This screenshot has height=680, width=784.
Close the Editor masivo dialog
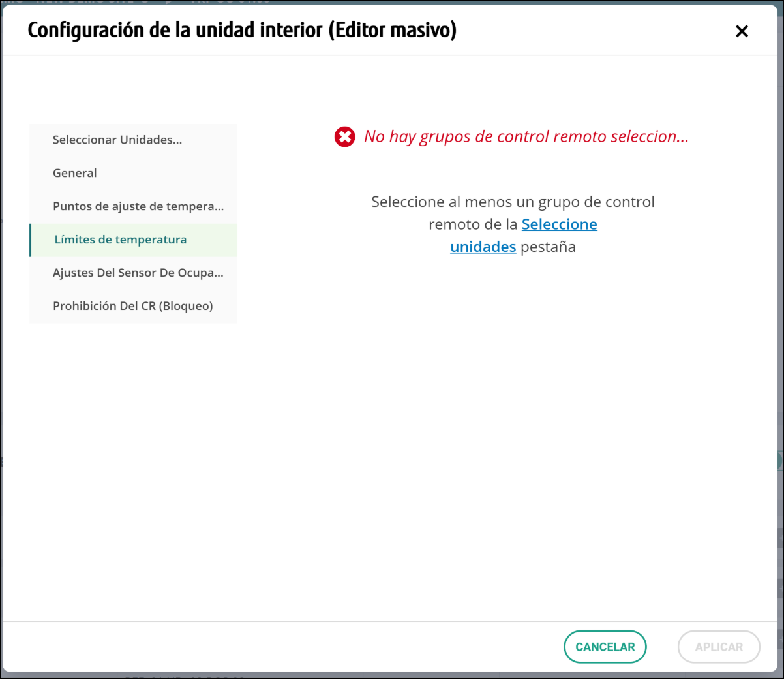point(742,31)
